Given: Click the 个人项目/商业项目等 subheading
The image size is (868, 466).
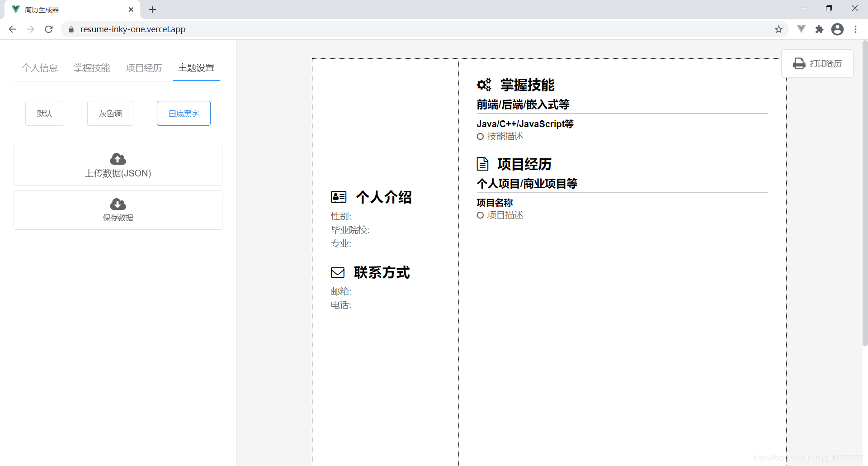Looking at the screenshot, I should [x=527, y=183].
